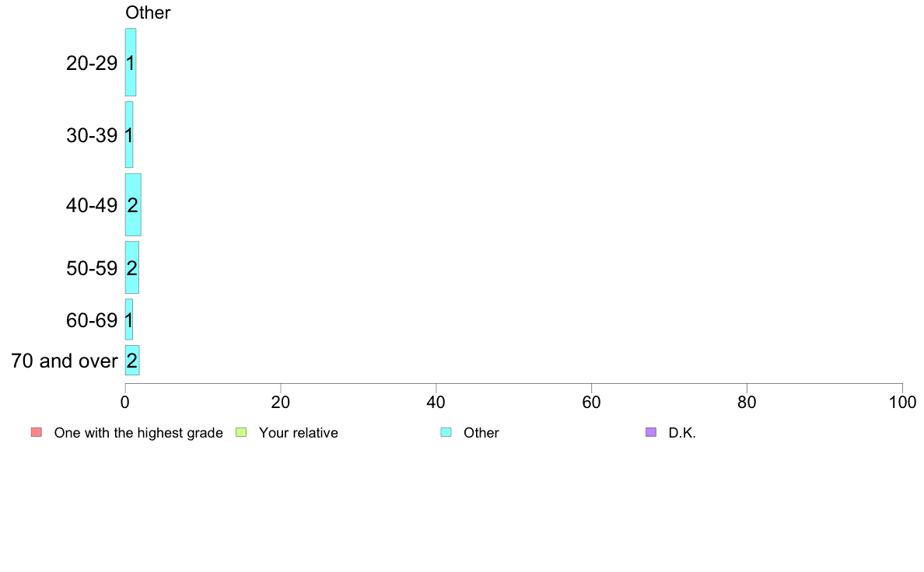Click the 'Your relative' legend label
Image resolution: width=924 pixels, height=572 pixels.
click(299, 433)
